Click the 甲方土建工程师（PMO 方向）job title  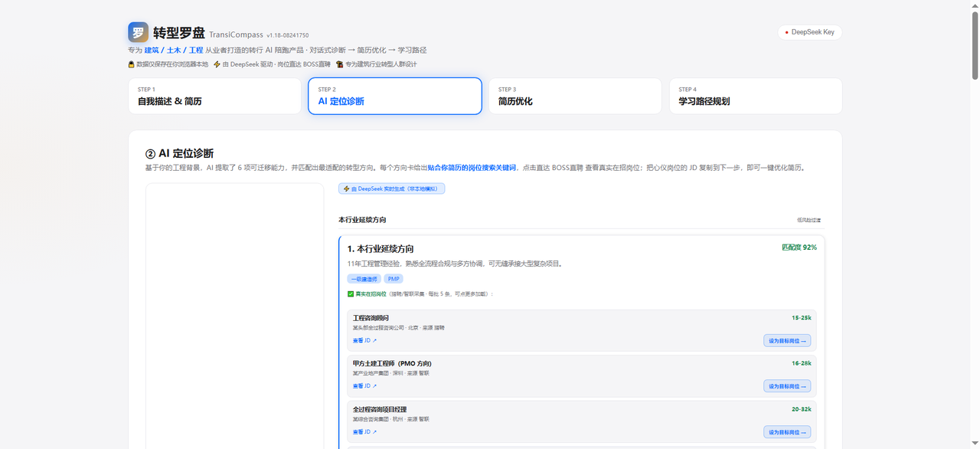pos(392,363)
